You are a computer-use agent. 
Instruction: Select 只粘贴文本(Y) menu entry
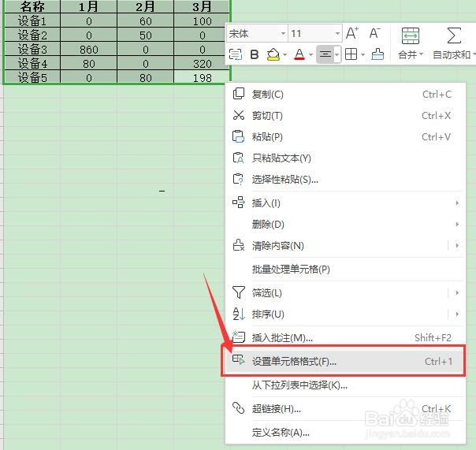tap(345, 158)
